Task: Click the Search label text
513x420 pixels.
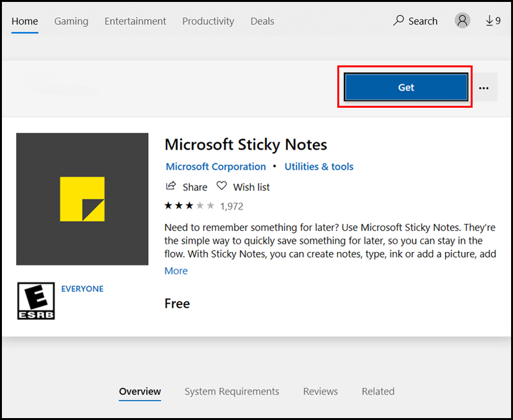Action: [x=423, y=21]
